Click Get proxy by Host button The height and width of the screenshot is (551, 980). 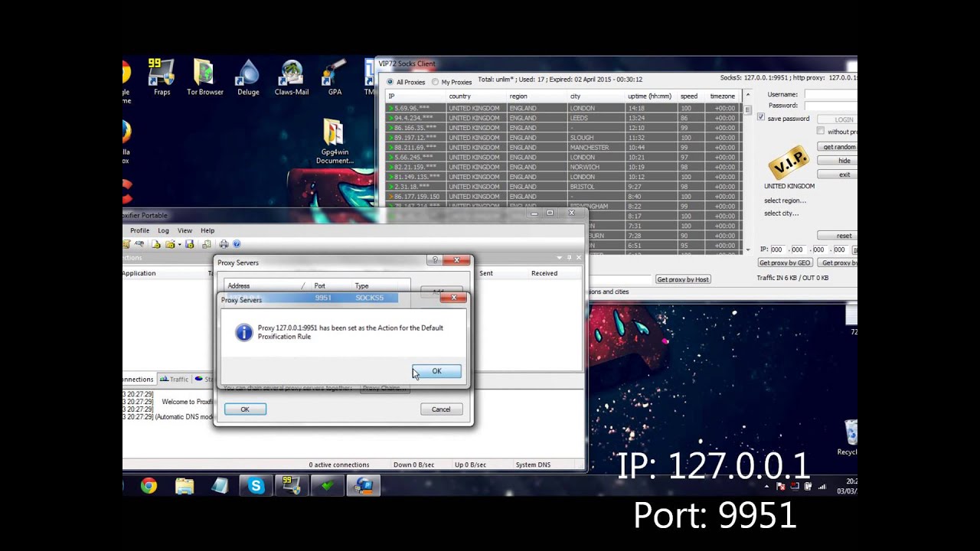[x=683, y=279]
